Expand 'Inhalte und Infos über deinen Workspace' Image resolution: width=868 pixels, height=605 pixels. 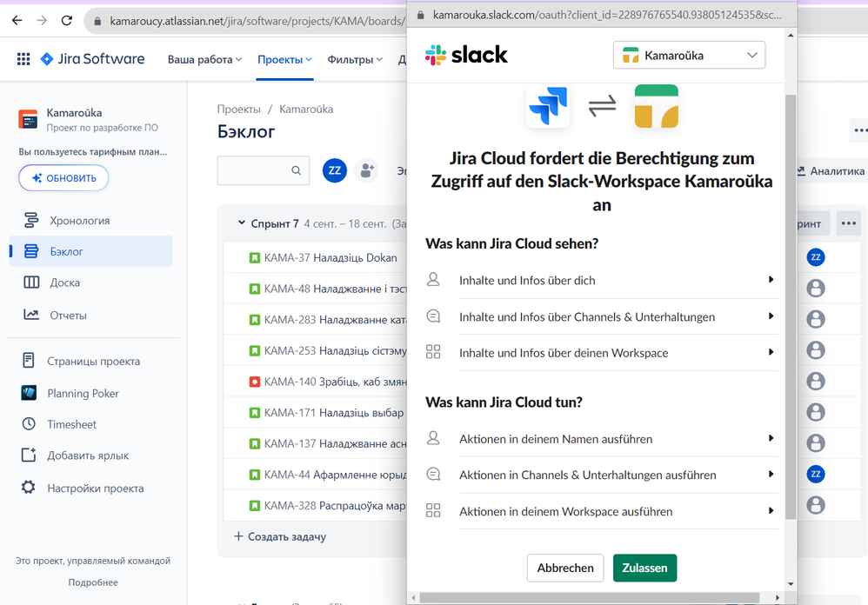click(602, 353)
